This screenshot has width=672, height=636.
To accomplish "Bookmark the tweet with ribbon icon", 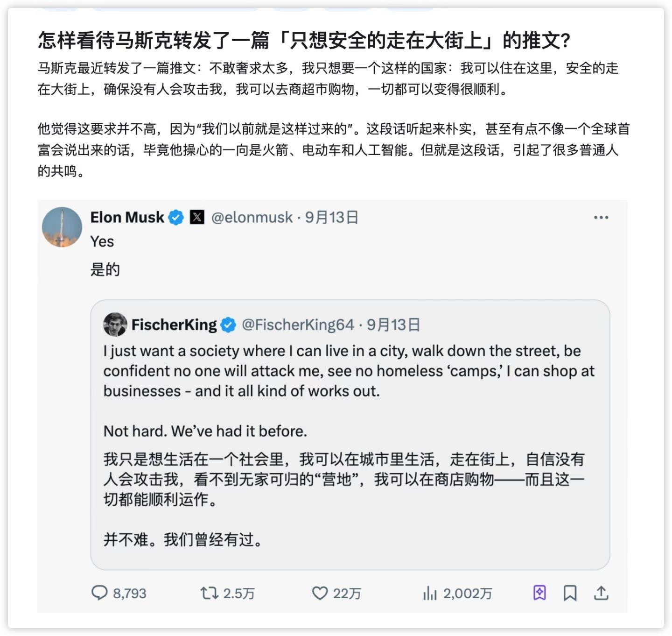I will pos(570,593).
